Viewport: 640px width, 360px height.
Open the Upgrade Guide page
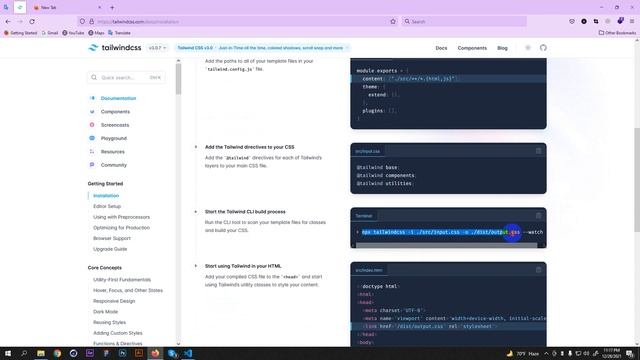110,249
